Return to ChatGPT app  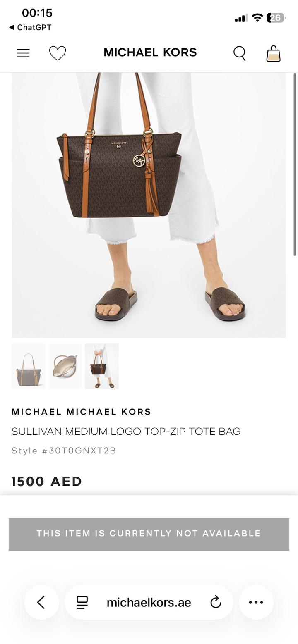30,27
